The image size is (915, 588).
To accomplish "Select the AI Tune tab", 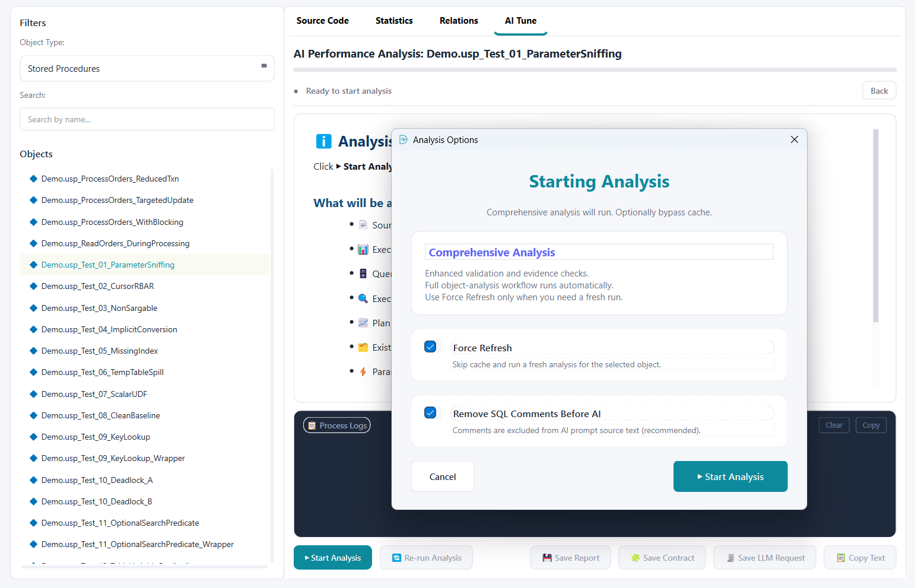I will pyautogui.click(x=520, y=21).
